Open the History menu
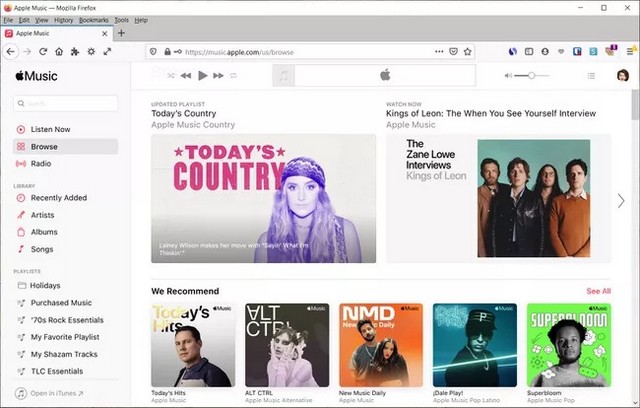The height and width of the screenshot is (408, 640). tap(63, 20)
